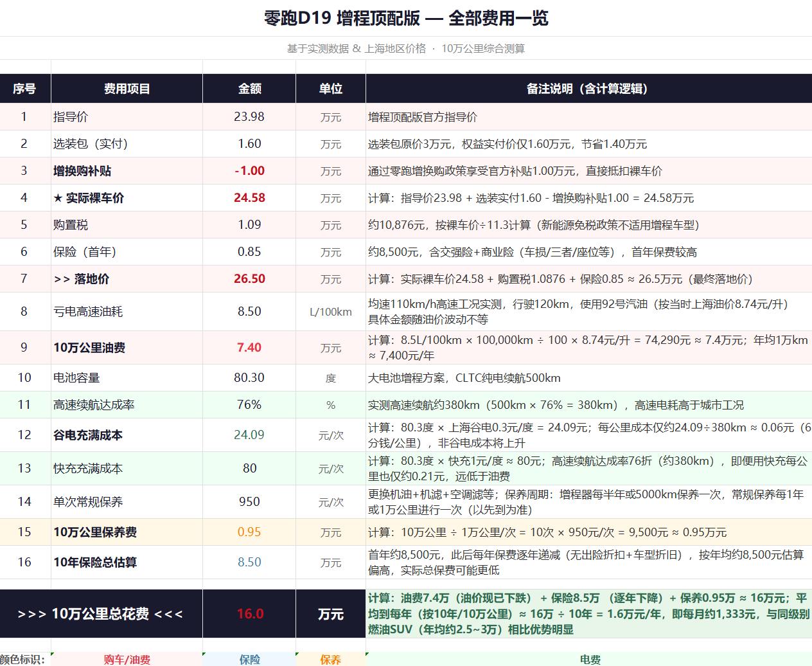Click the 950 amount cell
Screen dimensions: 812x666
click(249, 502)
